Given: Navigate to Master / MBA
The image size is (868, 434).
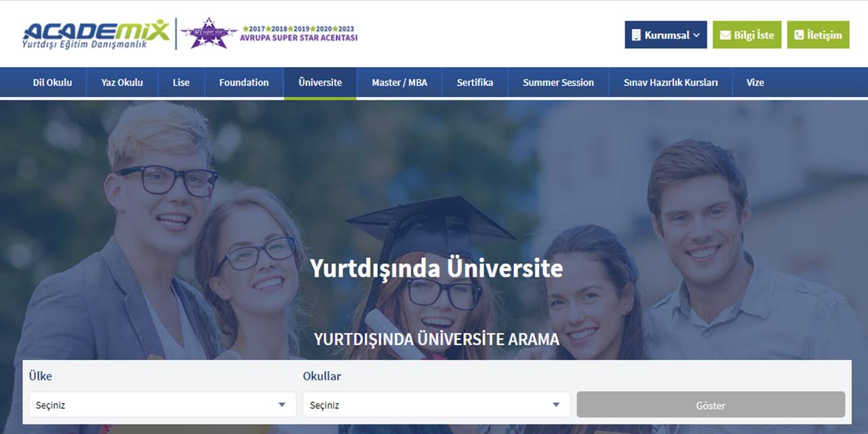Looking at the screenshot, I should [x=399, y=83].
